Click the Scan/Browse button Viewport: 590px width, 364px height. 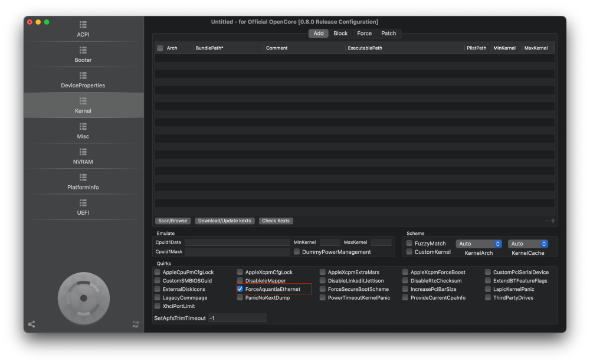click(173, 221)
